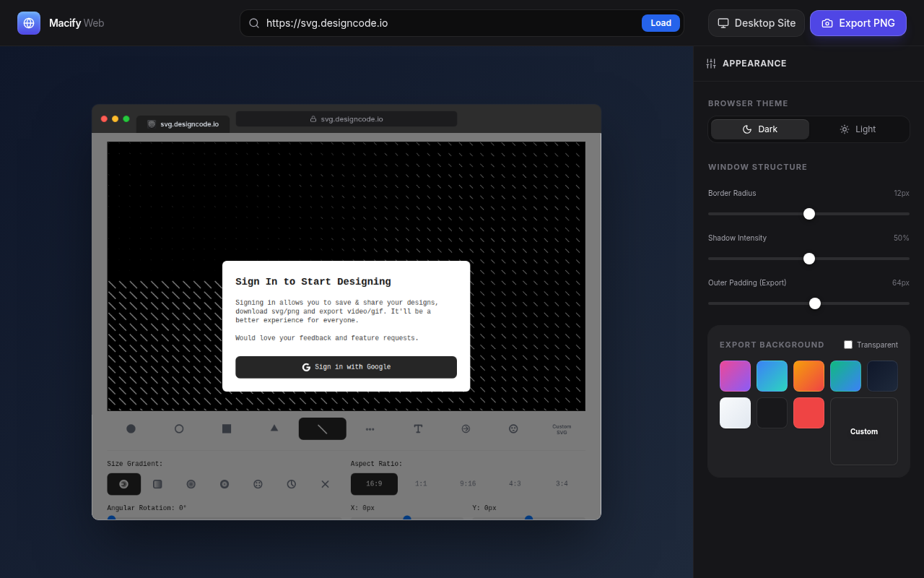The height and width of the screenshot is (578, 924).
Task: Pick the black background swatch
Action: 772,413
